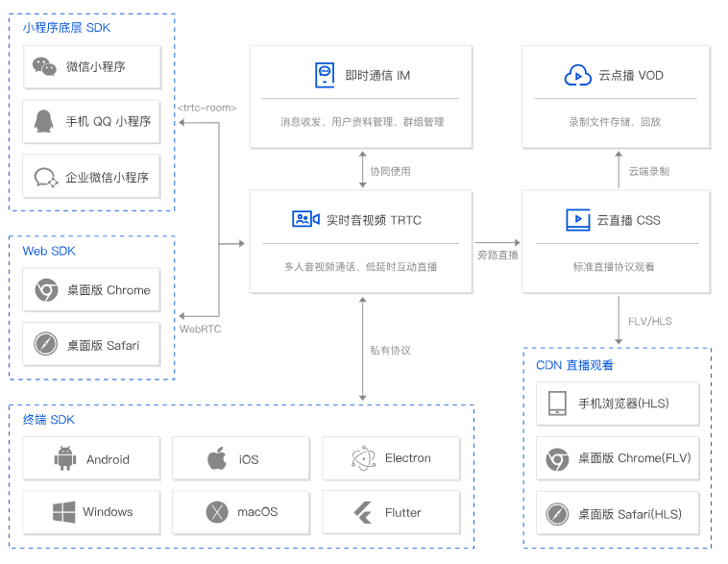Click 桌面版 Safari(HLS) label text

pos(630,514)
